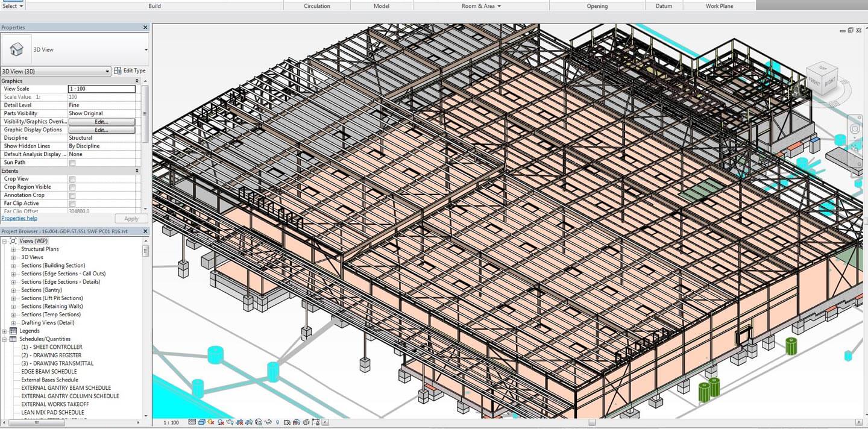Select EDGE BEAM SCHEDULE in the browser
The width and height of the screenshot is (868, 429).
pyautogui.click(x=49, y=372)
